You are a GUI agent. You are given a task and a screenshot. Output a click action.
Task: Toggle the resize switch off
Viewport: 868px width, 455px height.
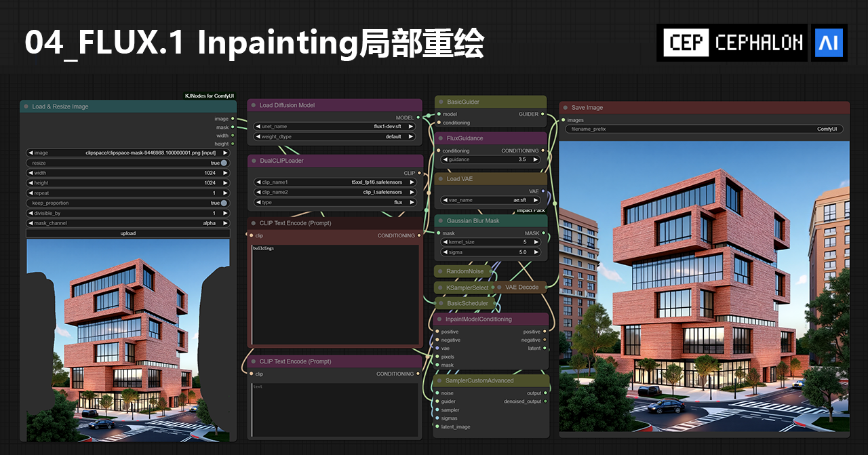coord(224,163)
